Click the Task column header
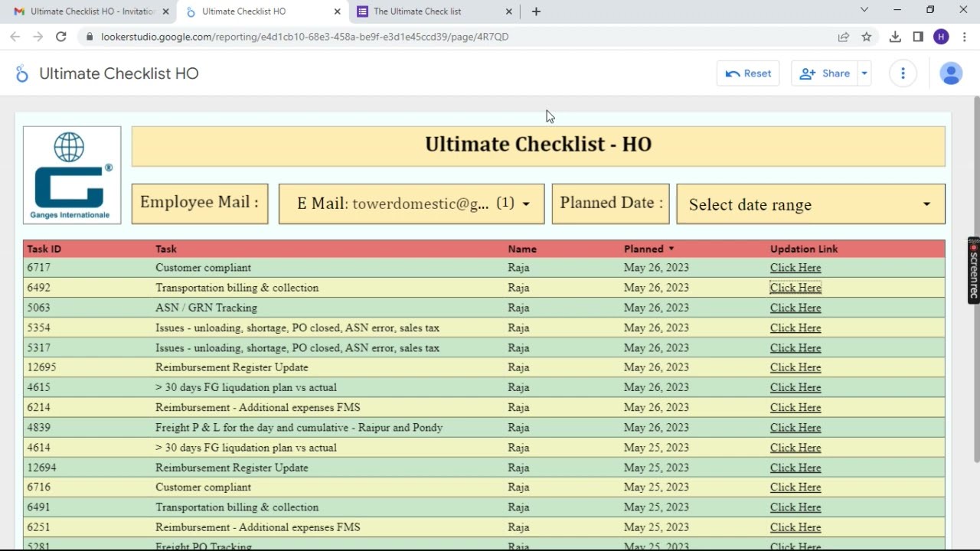 pos(166,249)
